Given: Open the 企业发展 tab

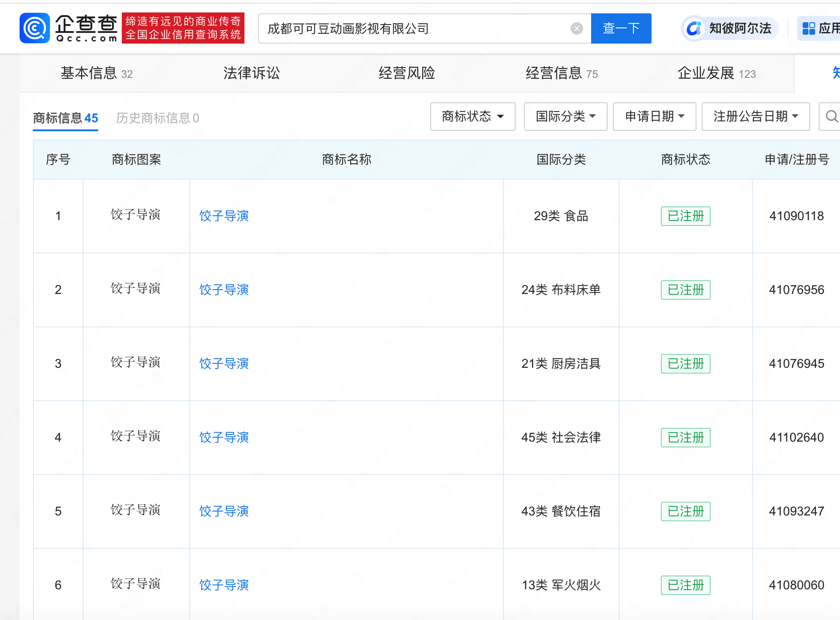Looking at the screenshot, I should pyautogui.click(x=716, y=73).
